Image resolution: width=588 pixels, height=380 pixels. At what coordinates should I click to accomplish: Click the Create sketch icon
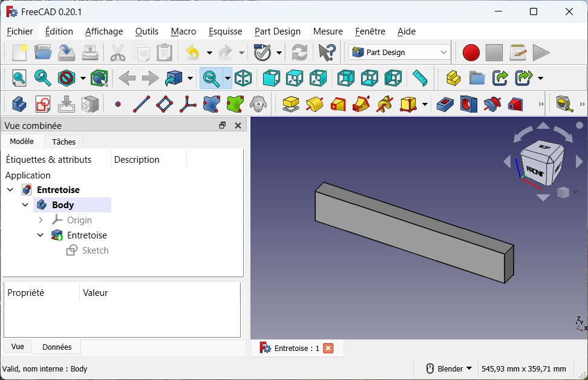click(x=43, y=104)
